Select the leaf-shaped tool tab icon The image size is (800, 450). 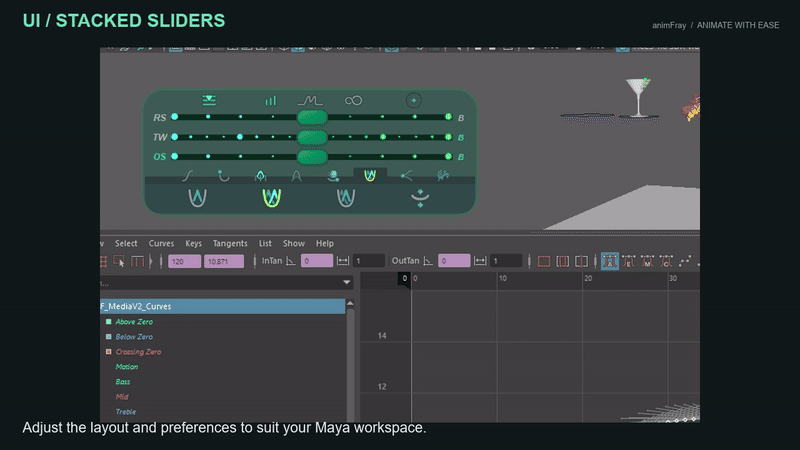[260, 176]
